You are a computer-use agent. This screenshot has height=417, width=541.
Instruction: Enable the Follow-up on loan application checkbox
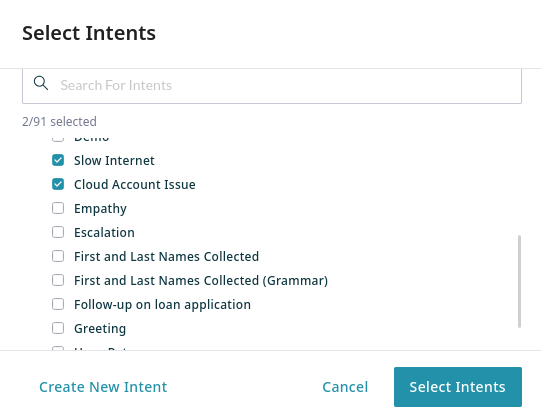(x=58, y=304)
